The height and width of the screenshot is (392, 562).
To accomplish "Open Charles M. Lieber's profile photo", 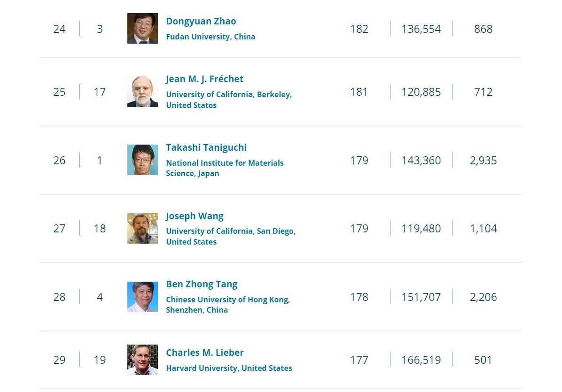I will 142,360.
